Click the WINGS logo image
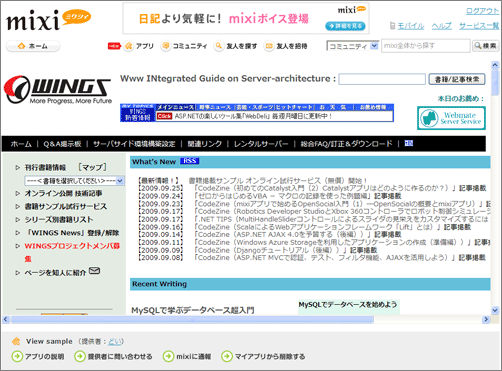This screenshot has height=371, width=502. pos(58,89)
